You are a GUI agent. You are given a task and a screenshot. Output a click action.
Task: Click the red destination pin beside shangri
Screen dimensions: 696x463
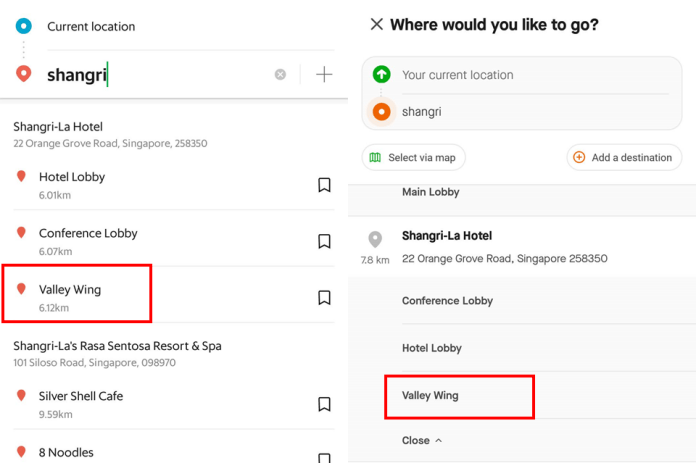pos(24,74)
